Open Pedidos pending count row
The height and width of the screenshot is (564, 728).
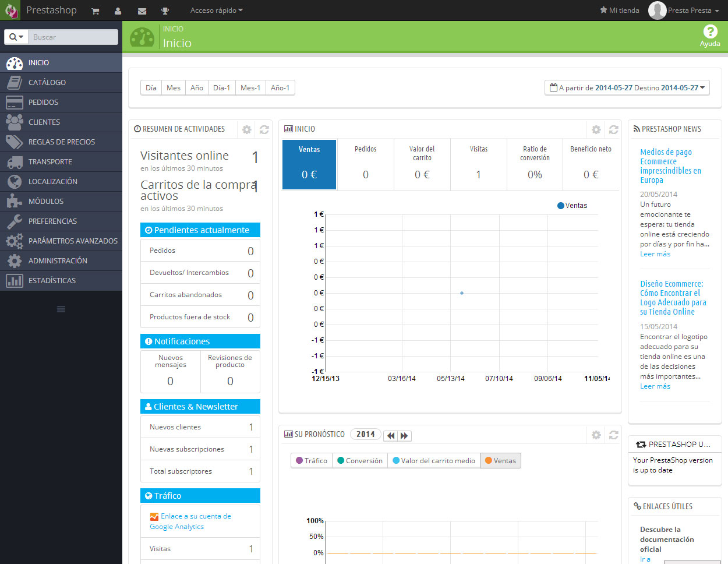(x=200, y=251)
